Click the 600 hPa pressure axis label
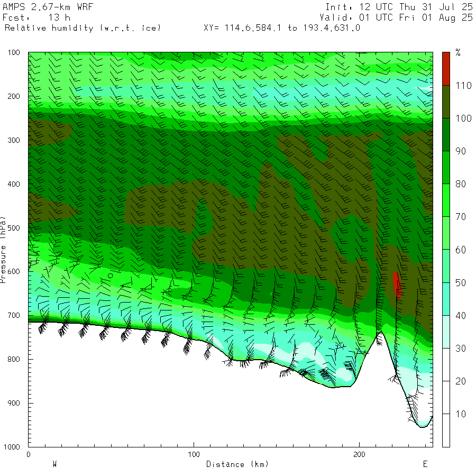This screenshot has height=476, width=476. pyautogui.click(x=14, y=272)
